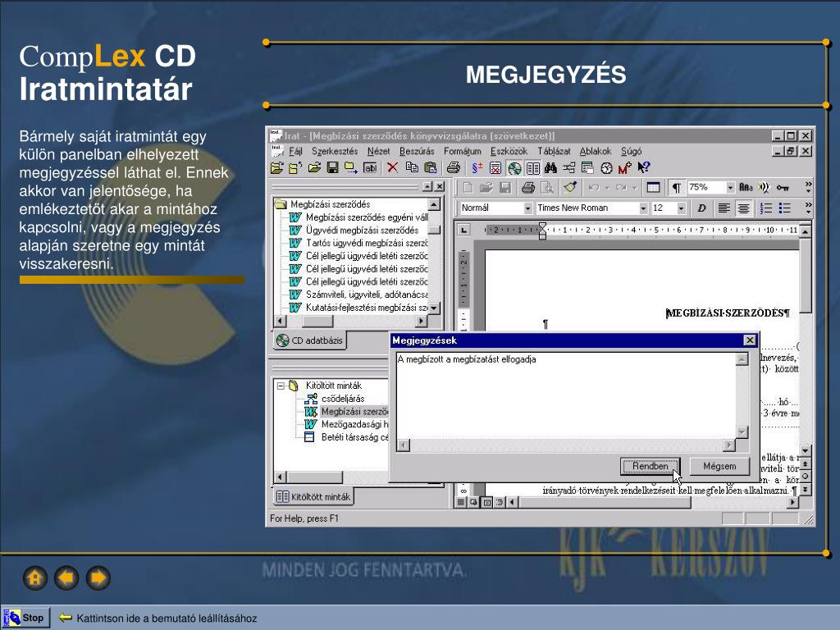
Task: Open the Szerkesztés menu
Action: coord(335,151)
